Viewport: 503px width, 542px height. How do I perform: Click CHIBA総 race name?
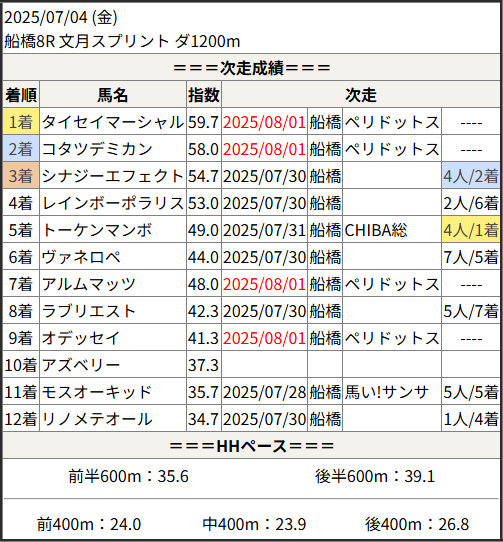[376, 230]
